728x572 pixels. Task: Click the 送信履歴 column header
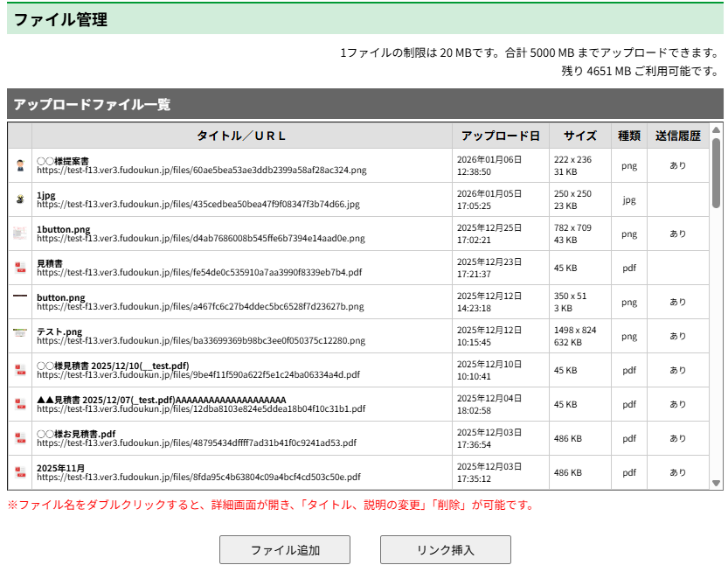pos(678,136)
